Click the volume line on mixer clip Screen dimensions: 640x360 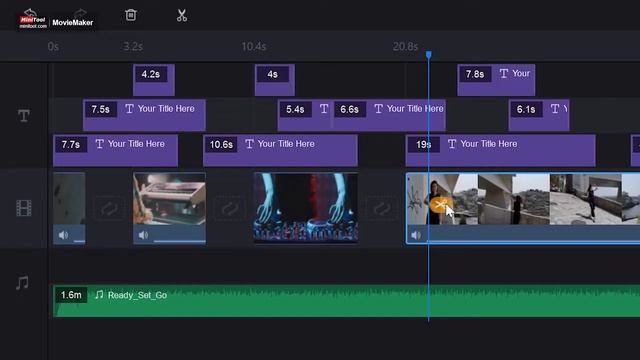pos(179,241)
